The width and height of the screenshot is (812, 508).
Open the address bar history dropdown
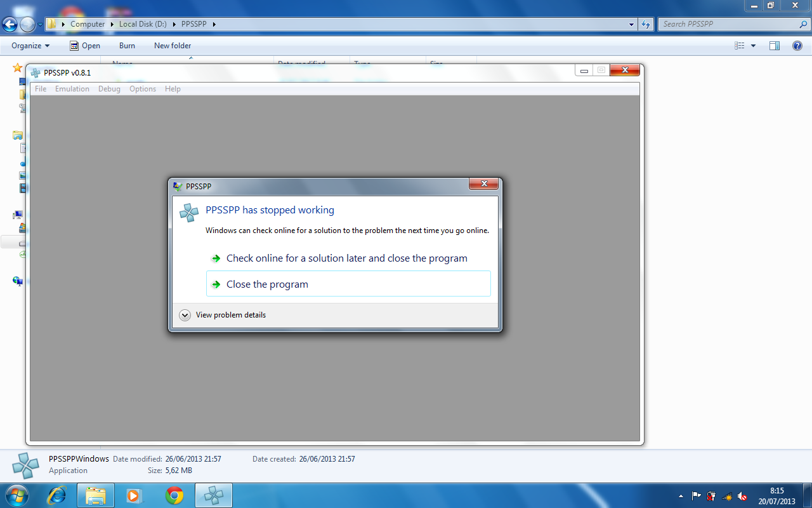pyautogui.click(x=631, y=25)
